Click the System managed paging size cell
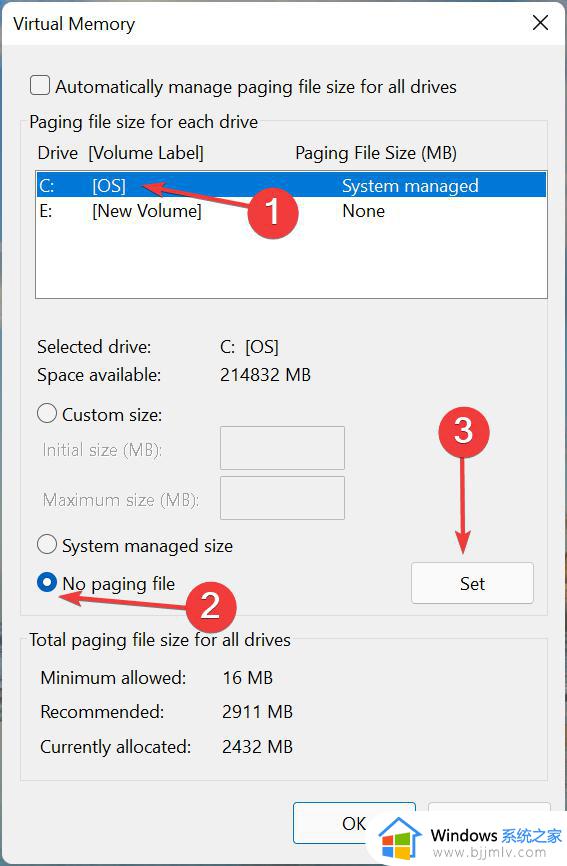The width and height of the screenshot is (567, 866). point(410,186)
